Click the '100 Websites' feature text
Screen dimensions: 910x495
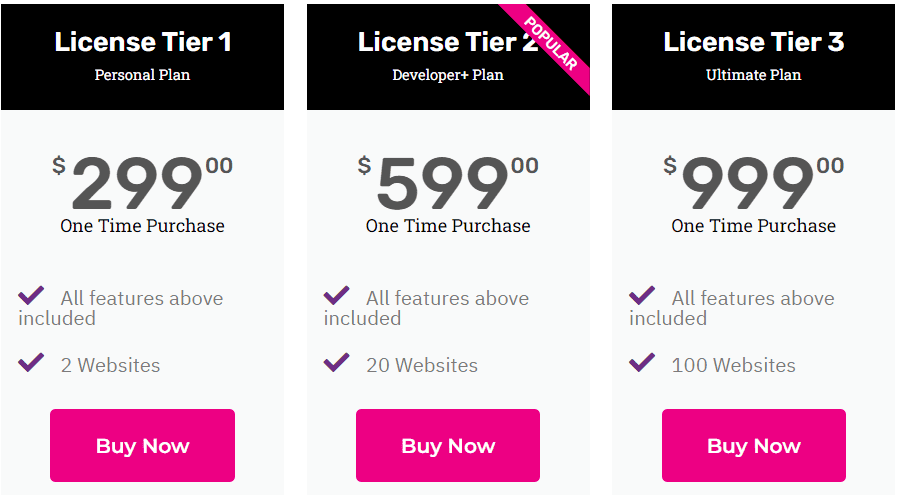(x=734, y=366)
